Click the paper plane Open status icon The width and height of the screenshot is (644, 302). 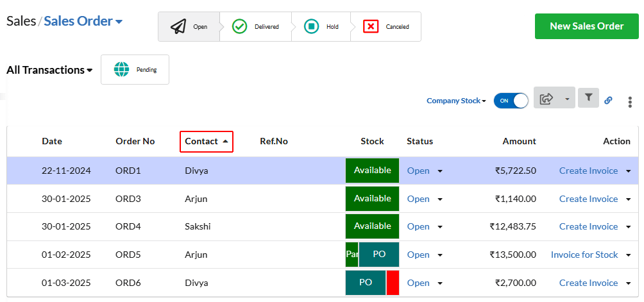click(x=178, y=27)
